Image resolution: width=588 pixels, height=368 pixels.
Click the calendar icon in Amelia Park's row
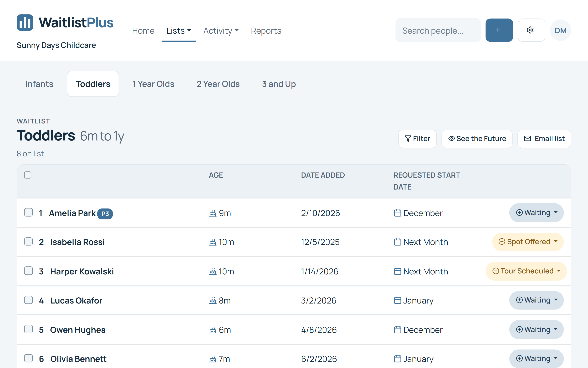pos(398,213)
